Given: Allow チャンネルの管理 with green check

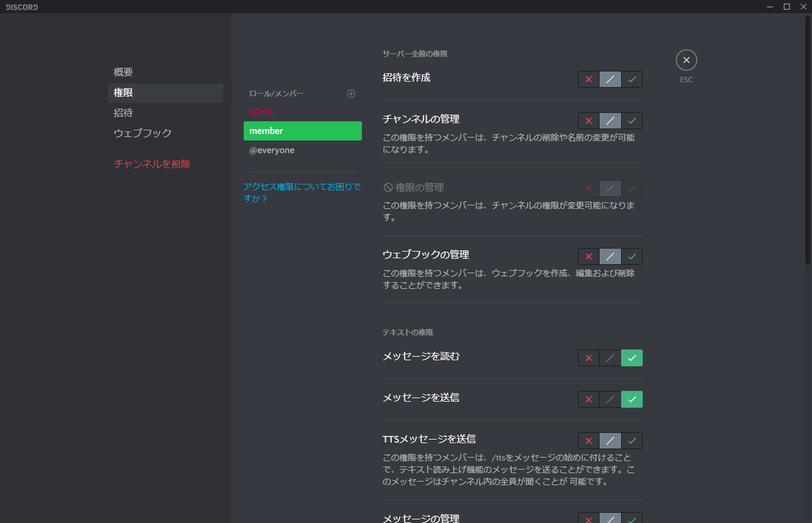Looking at the screenshot, I should coord(632,121).
